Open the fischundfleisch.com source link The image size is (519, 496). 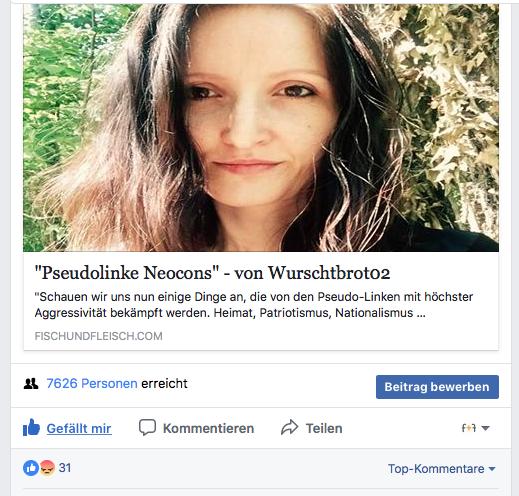(98, 336)
